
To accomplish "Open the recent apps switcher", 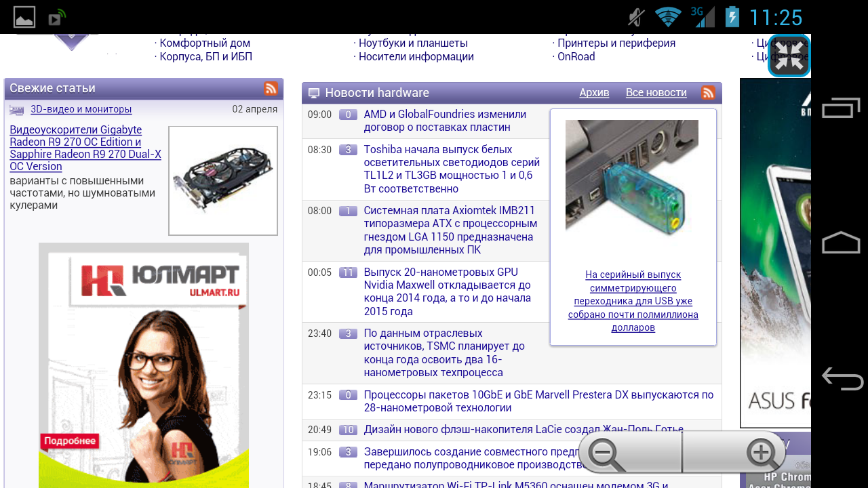I will [x=842, y=108].
